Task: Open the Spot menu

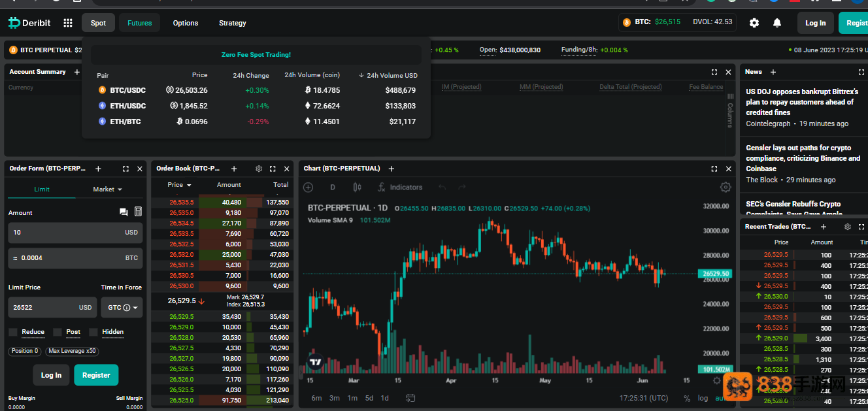Action: pos(98,23)
